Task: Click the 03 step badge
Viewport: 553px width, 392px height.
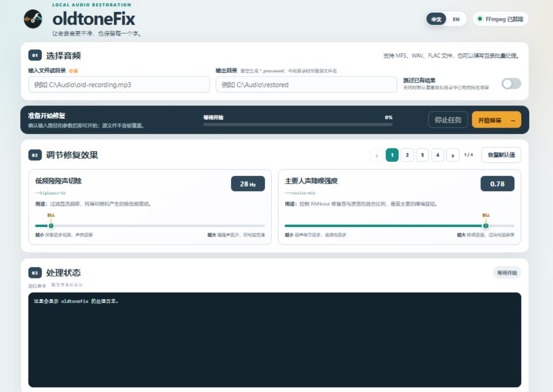Action: [x=35, y=273]
